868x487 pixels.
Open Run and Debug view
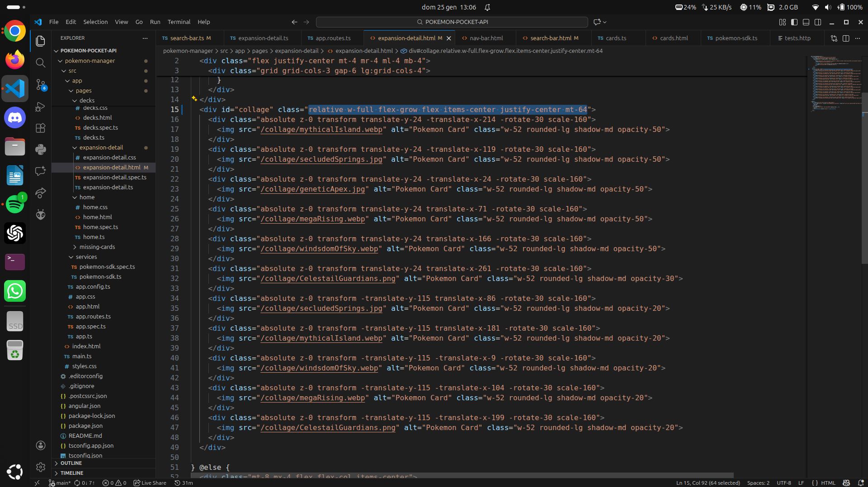(41, 107)
